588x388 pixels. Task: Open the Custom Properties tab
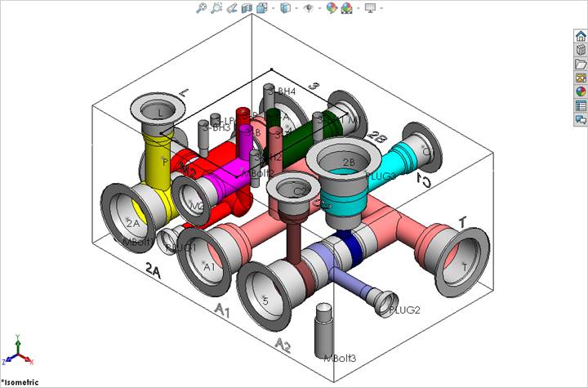[581, 105]
